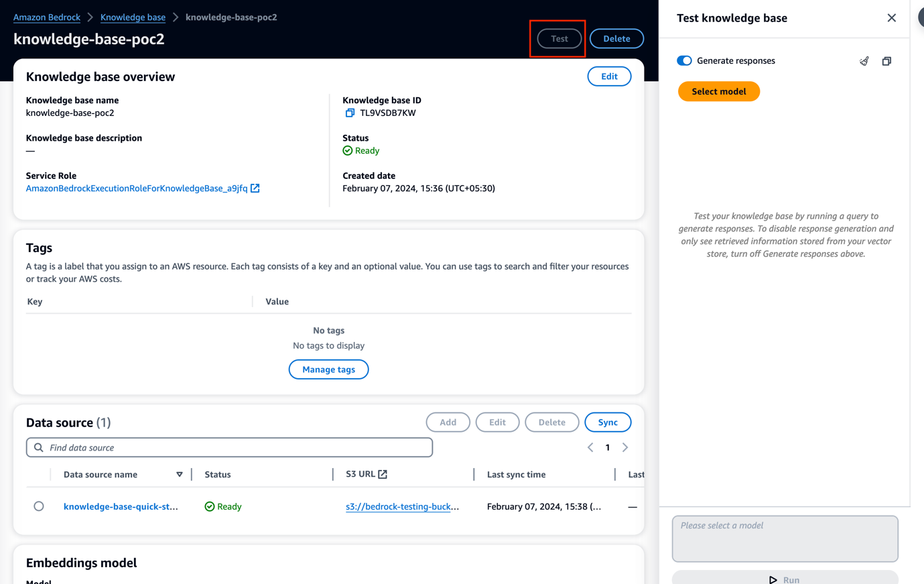924x584 pixels.
Task: Run the test query
Action: pyautogui.click(x=785, y=578)
